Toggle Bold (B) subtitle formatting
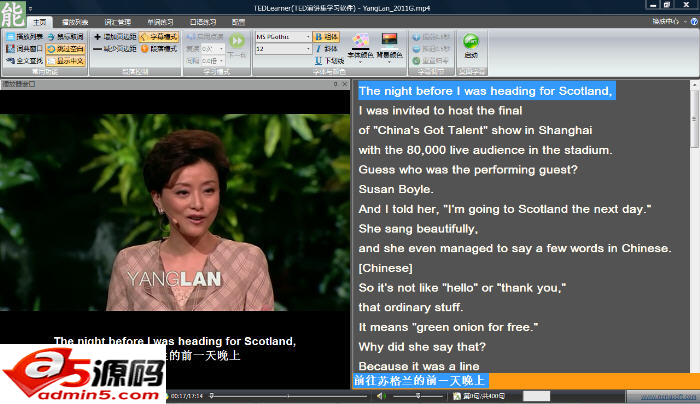This screenshot has width=700, height=404. (x=326, y=37)
